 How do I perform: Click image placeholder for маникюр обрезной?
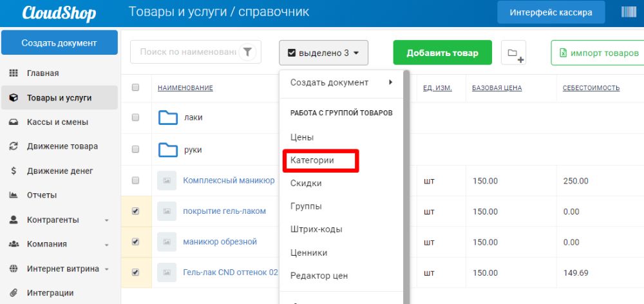coord(167,242)
